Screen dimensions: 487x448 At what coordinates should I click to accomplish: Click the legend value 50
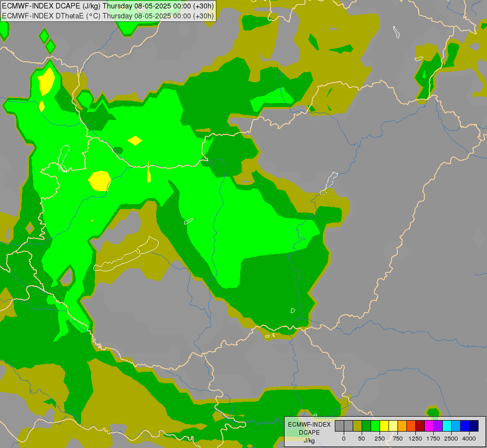pos(362,439)
